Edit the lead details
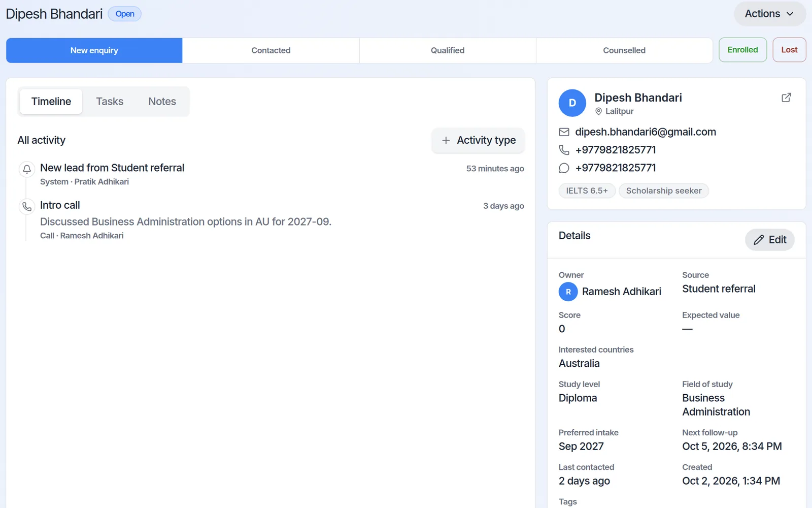 (x=769, y=240)
